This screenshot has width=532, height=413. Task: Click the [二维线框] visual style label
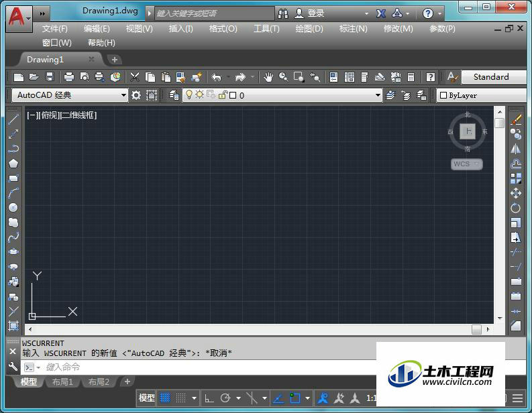(x=78, y=115)
